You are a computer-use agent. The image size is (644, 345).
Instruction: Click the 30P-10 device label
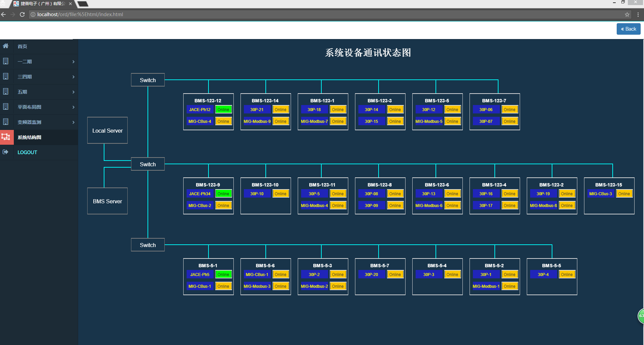pyautogui.click(x=257, y=194)
